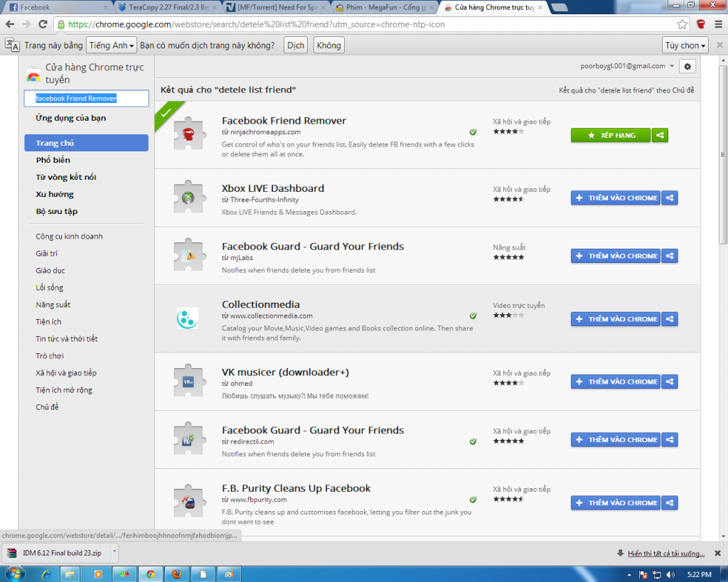This screenshot has width=728, height=582.
Task: Share Xbox LIVE Dashboard extension
Action: pos(670,198)
